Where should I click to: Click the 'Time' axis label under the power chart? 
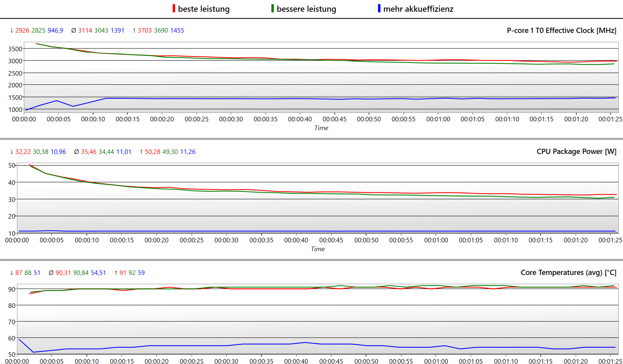pyautogui.click(x=318, y=249)
